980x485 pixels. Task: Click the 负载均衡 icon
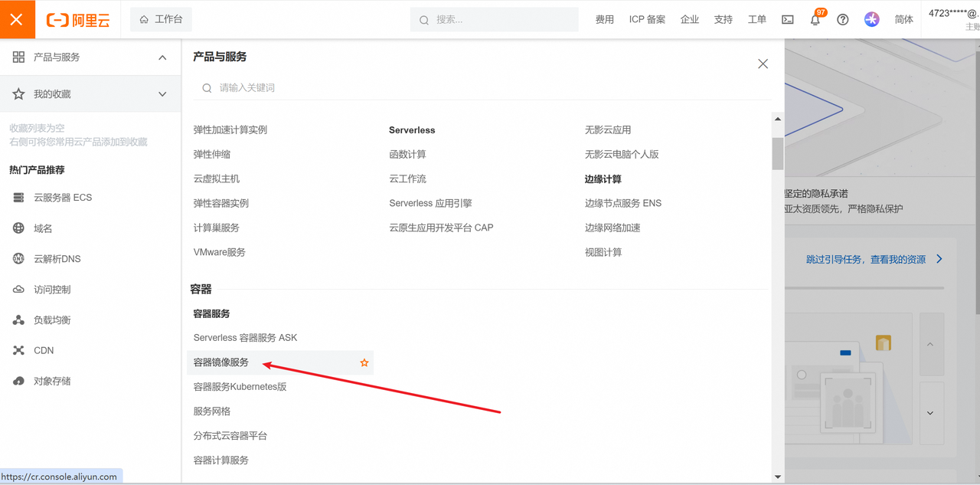point(18,320)
